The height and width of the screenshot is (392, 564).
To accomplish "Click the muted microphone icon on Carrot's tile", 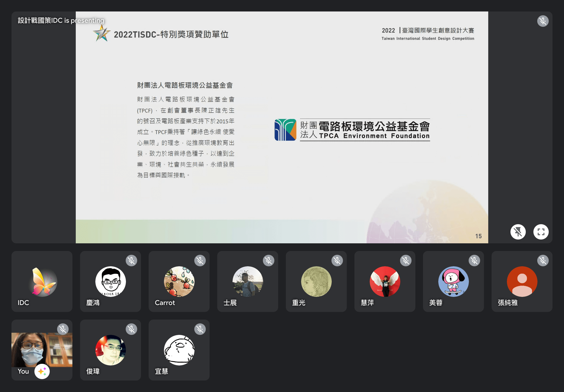I will point(200,260).
